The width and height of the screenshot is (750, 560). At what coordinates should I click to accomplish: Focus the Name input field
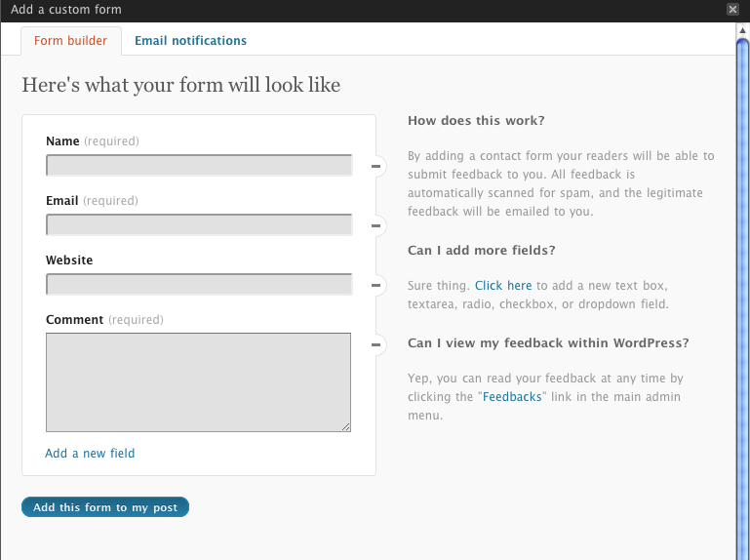pos(199,166)
